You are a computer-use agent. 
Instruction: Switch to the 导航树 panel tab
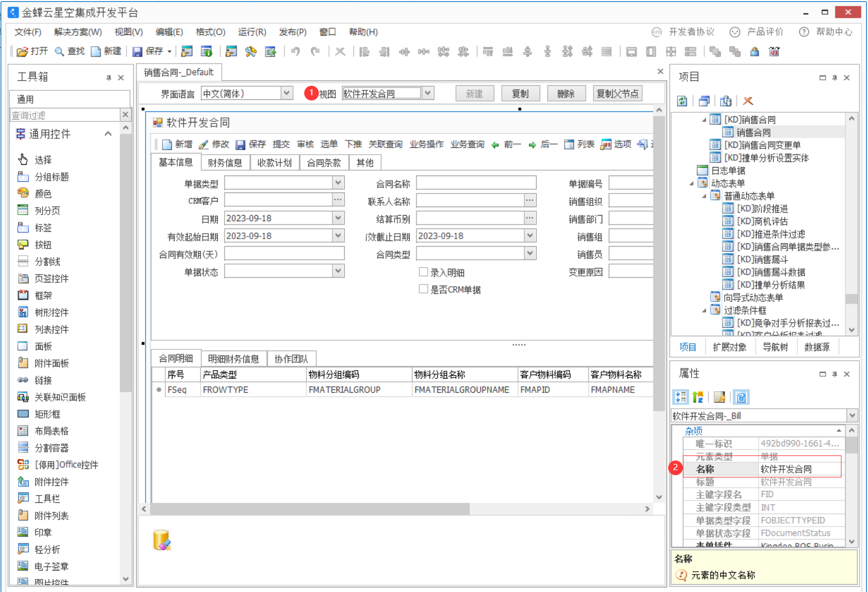pyautogui.click(x=775, y=347)
